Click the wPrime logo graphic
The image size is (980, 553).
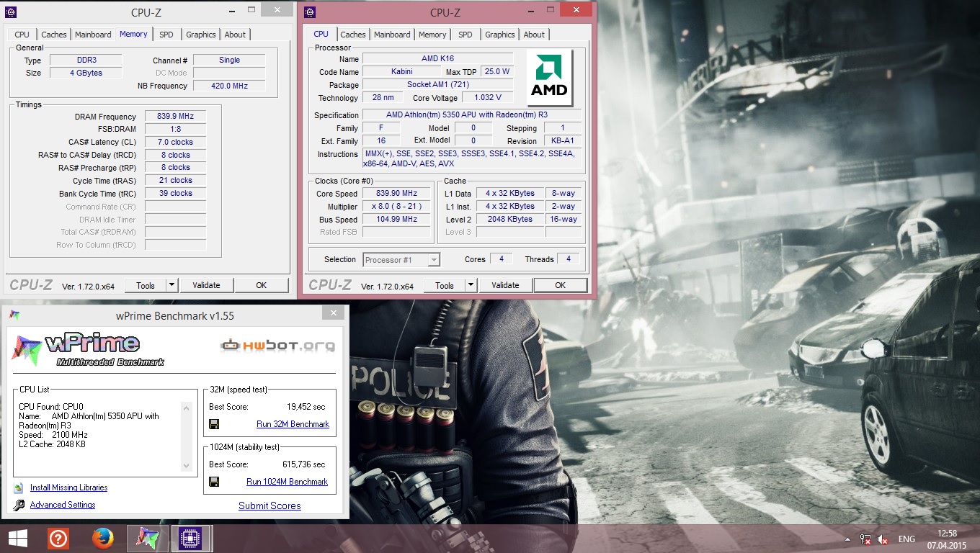[x=87, y=350]
